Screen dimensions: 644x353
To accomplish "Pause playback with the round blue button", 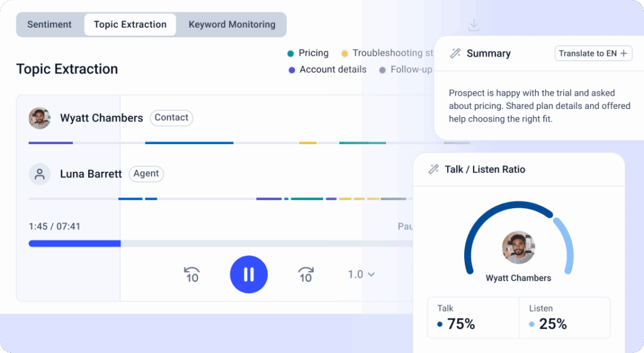I will pyautogui.click(x=248, y=274).
